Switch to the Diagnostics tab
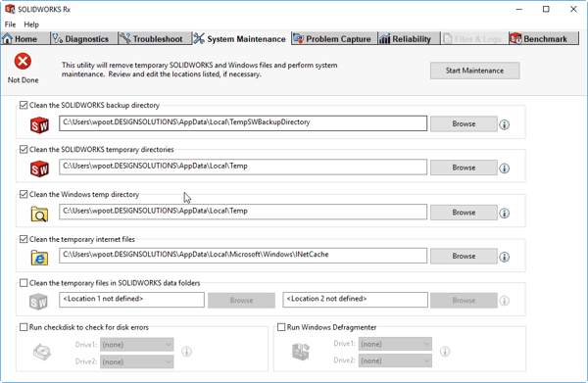 click(x=84, y=38)
